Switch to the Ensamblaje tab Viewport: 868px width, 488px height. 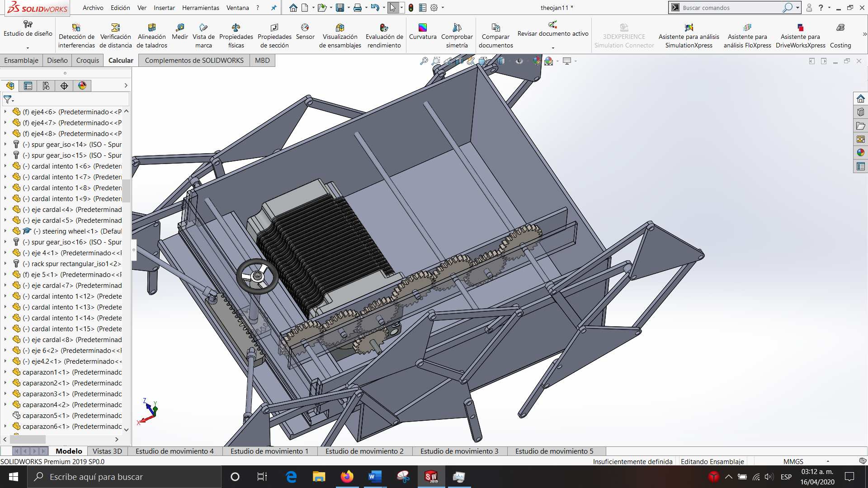[x=21, y=60]
